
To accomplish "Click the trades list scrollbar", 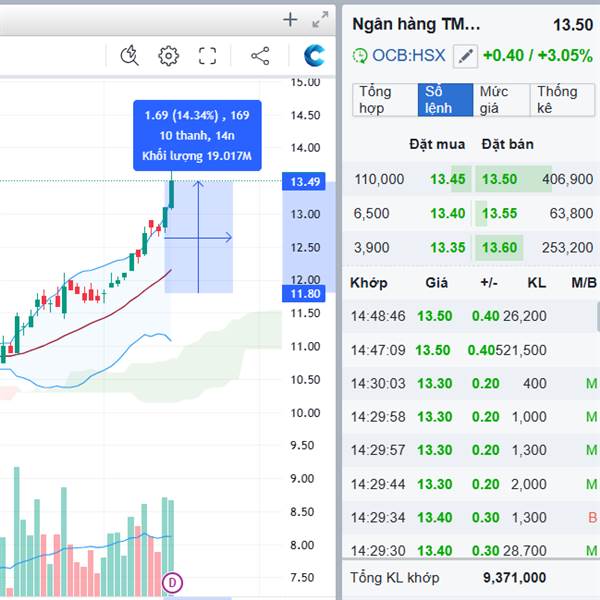I will click(x=598, y=316).
